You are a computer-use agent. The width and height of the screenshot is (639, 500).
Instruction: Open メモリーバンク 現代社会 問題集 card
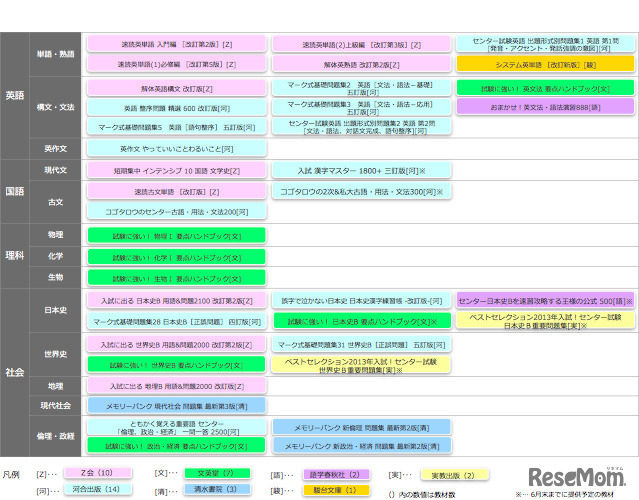tap(176, 406)
